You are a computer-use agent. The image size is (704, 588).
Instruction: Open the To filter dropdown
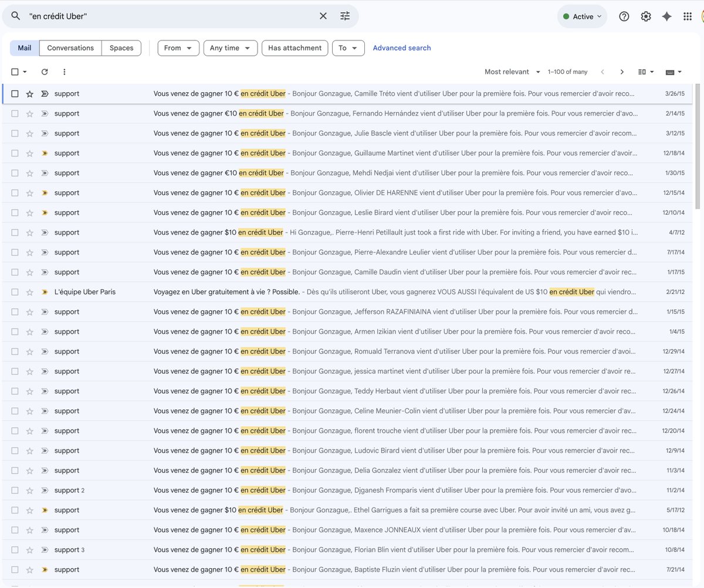(348, 48)
